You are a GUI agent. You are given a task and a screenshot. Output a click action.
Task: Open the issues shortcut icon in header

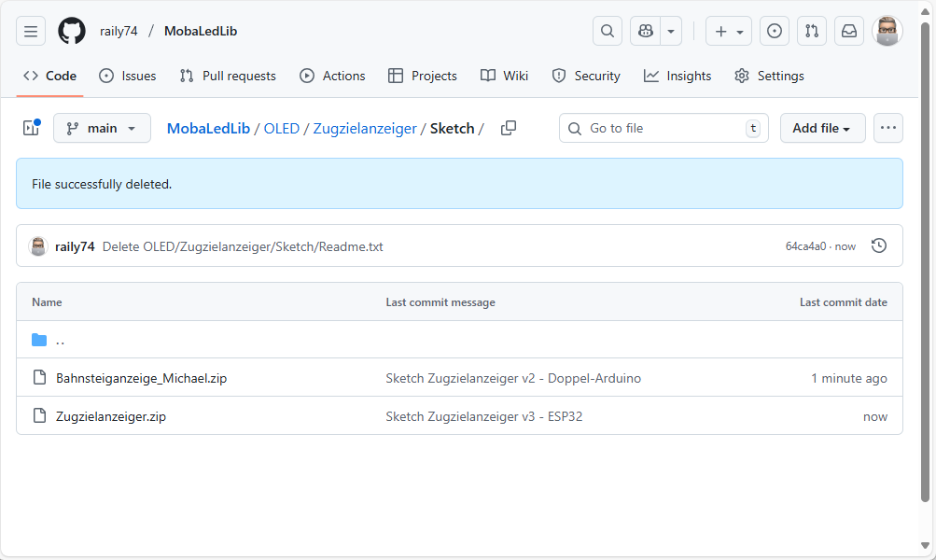[775, 31]
